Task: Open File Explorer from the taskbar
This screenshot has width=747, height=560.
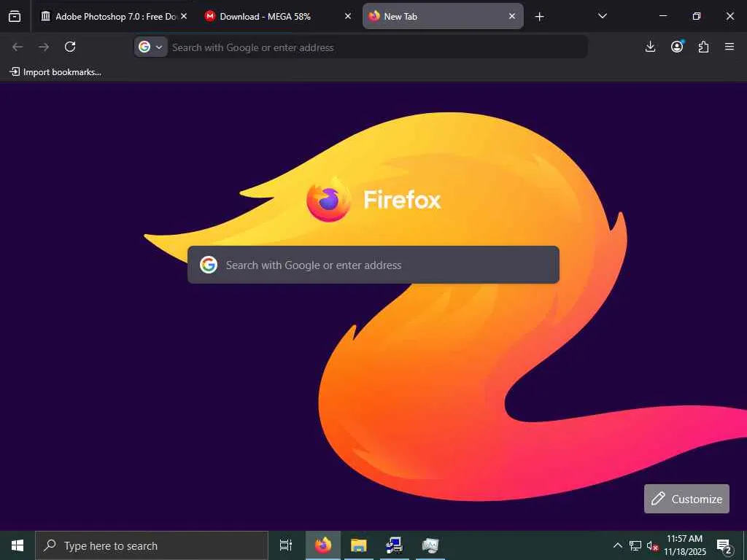Action: click(359, 545)
